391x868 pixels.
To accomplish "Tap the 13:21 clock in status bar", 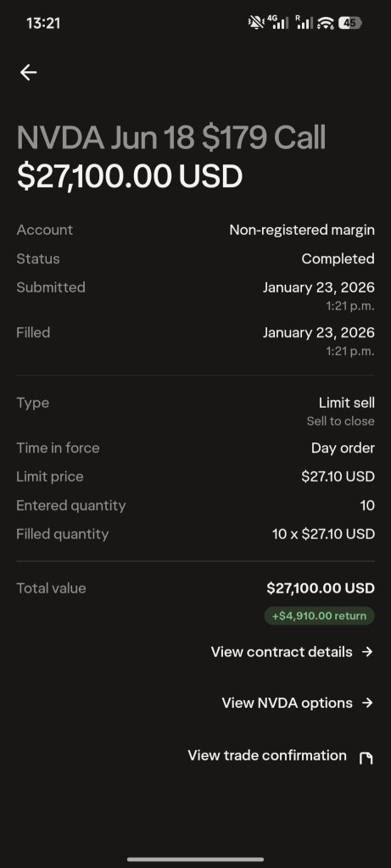I will coord(43,23).
